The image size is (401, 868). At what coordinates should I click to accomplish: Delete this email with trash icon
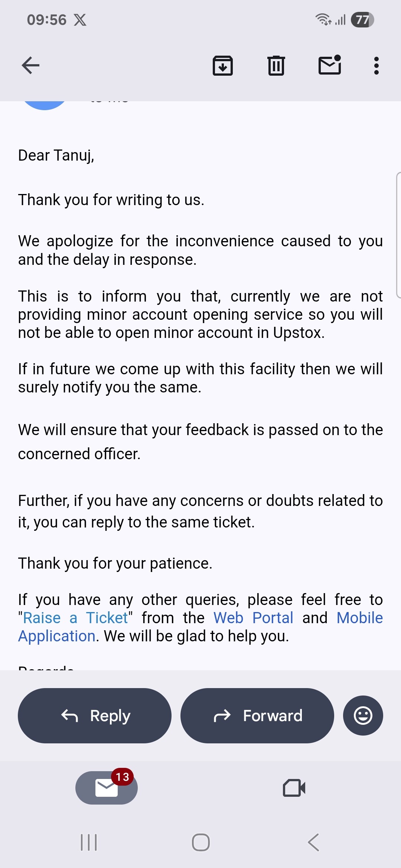276,66
